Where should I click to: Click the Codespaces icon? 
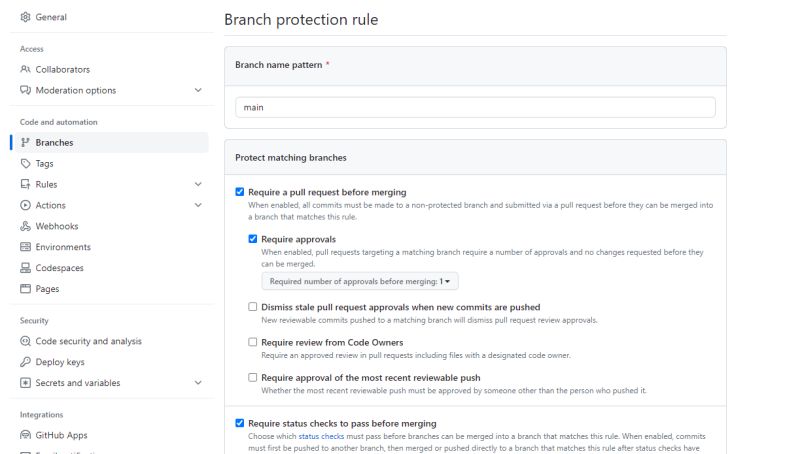pyautogui.click(x=26, y=268)
